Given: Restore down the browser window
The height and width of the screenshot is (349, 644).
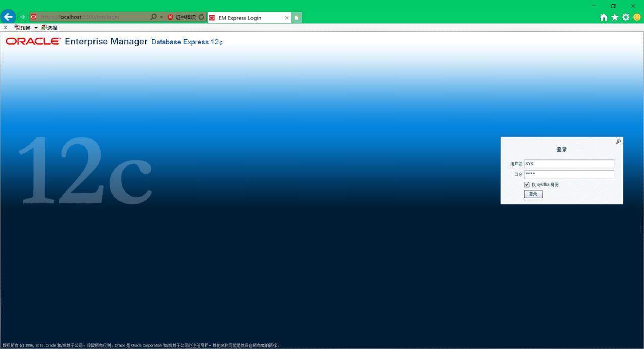Looking at the screenshot, I should tap(613, 6).
